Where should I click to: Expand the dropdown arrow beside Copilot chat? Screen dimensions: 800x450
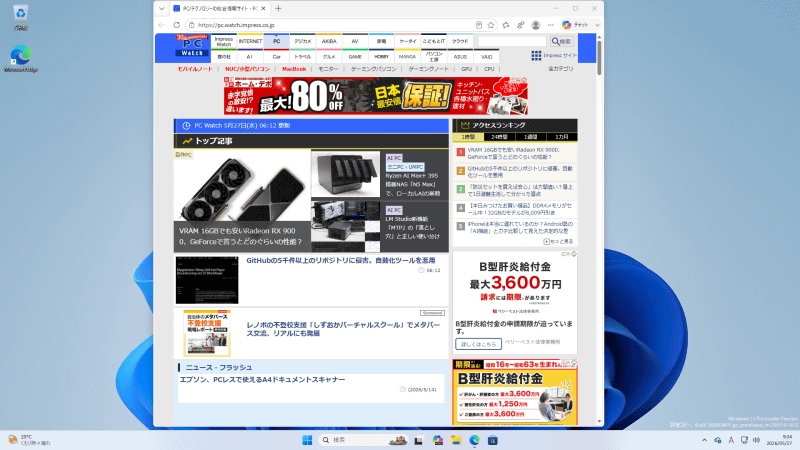pyautogui.click(x=597, y=25)
